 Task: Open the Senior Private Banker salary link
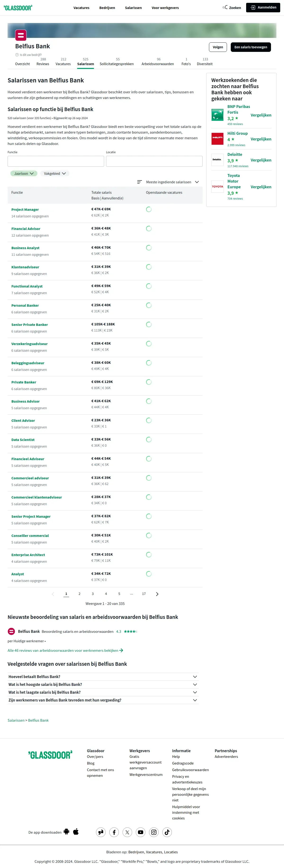pyautogui.click(x=30, y=324)
